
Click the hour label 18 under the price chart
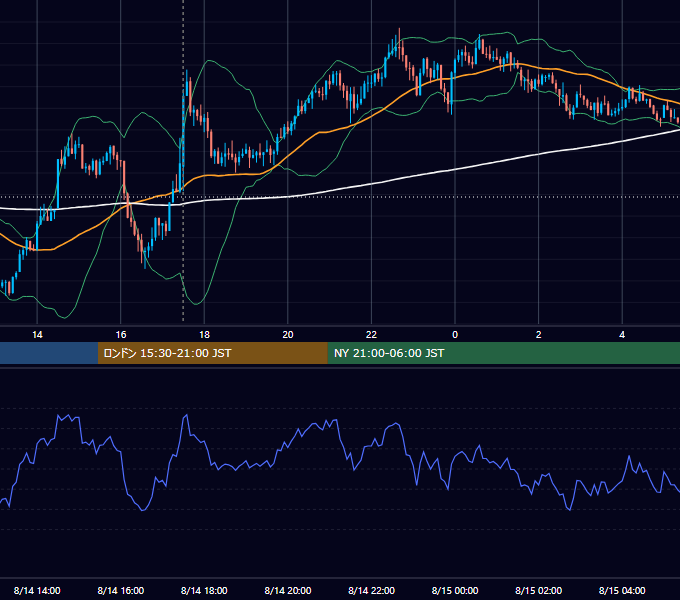click(x=204, y=335)
